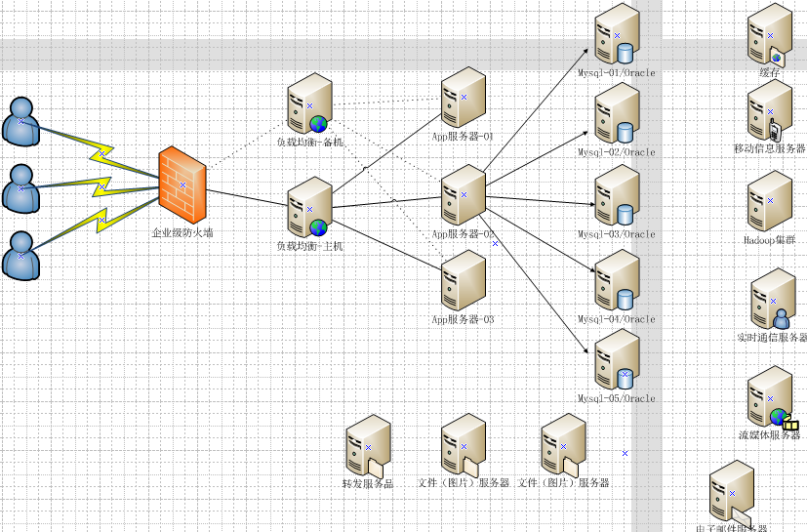The image size is (808, 532).
Task: Click the App服务器-03 label
Action: pyautogui.click(x=463, y=319)
